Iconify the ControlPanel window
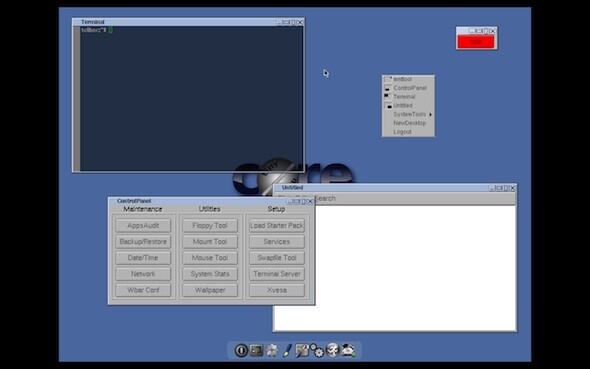Image resolution: width=590 pixels, height=369 pixels. click(x=289, y=201)
